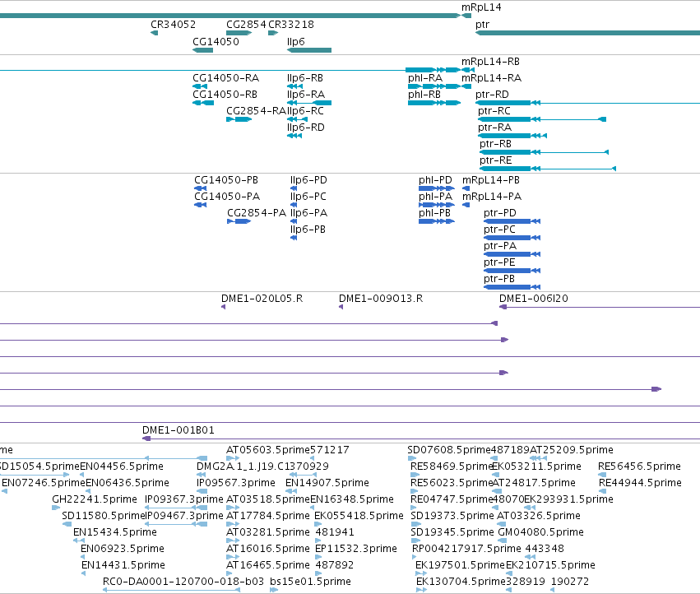The image size is (700, 594).
Task: Click the Ilp6-RB transcript label
Action: click(305, 78)
